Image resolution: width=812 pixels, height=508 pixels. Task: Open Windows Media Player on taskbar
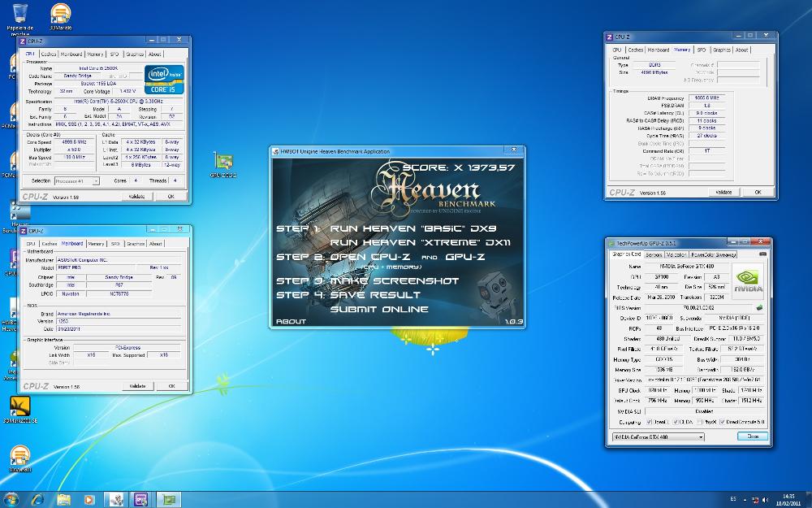point(89,500)
